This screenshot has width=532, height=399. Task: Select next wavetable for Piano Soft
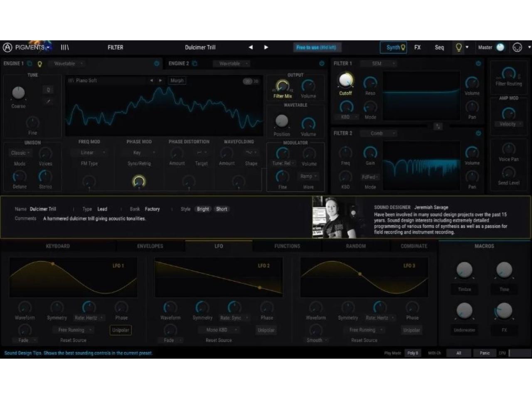(x=160, y=81)
